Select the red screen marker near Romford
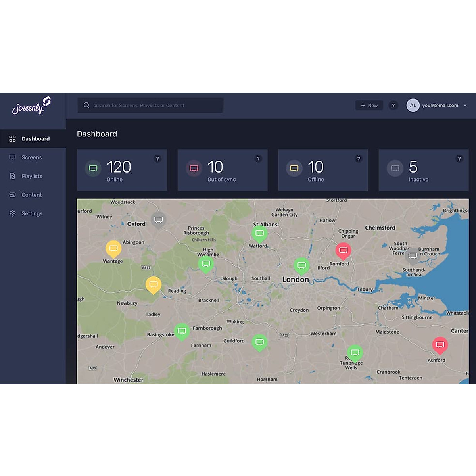The width and height of the screenshot is (476, 476). pos(343,251)
